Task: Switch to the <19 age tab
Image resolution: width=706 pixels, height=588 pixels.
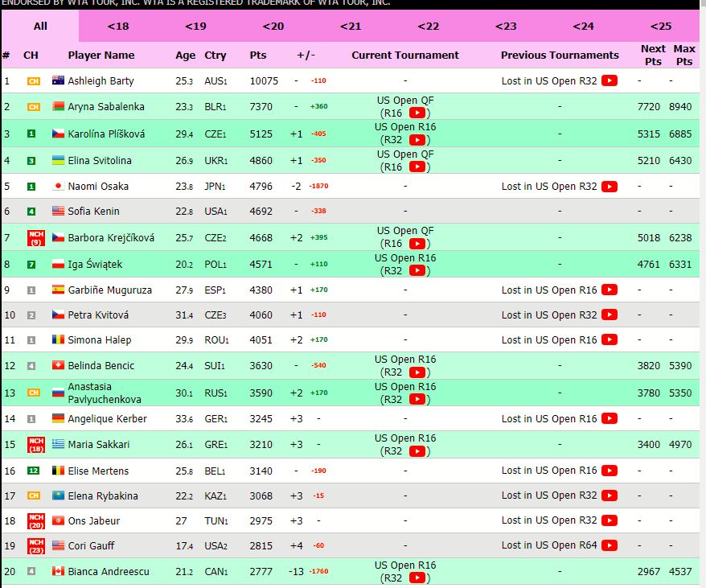Action: point(195,26)
